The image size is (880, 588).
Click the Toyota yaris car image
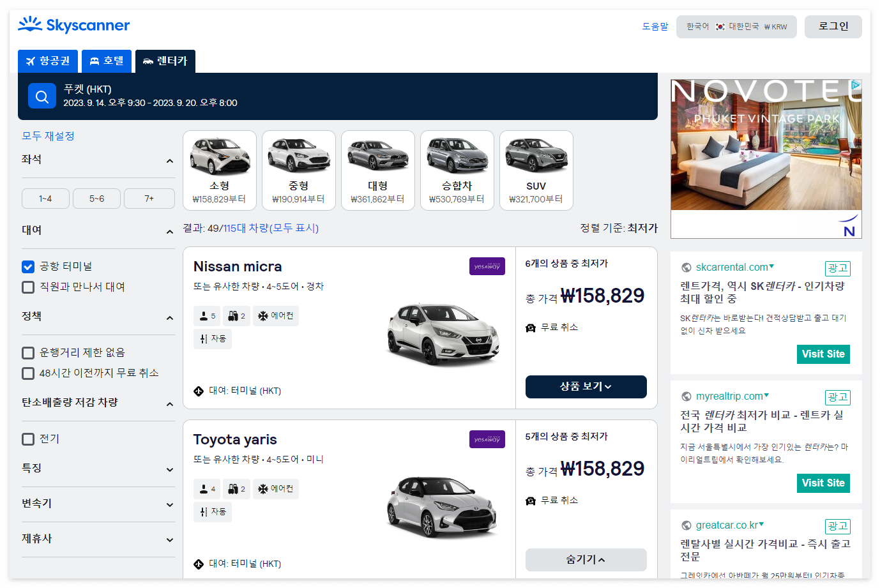(443, 506)
